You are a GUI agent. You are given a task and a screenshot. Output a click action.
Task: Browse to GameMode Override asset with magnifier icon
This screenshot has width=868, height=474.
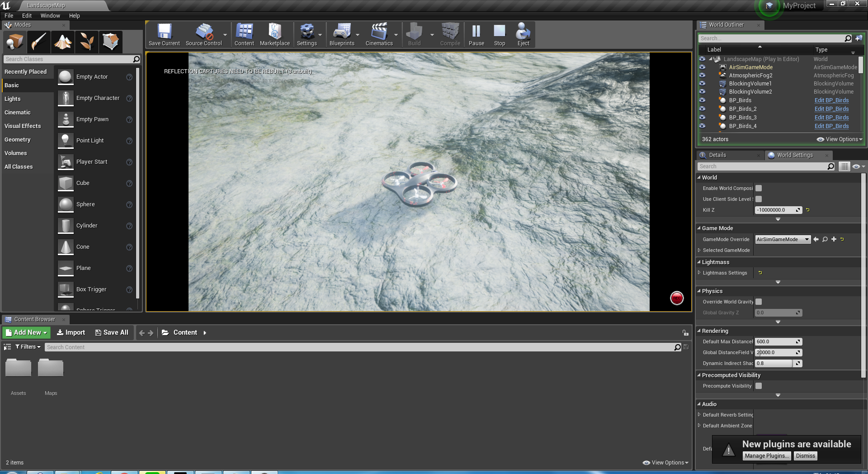tap(825, 239)
